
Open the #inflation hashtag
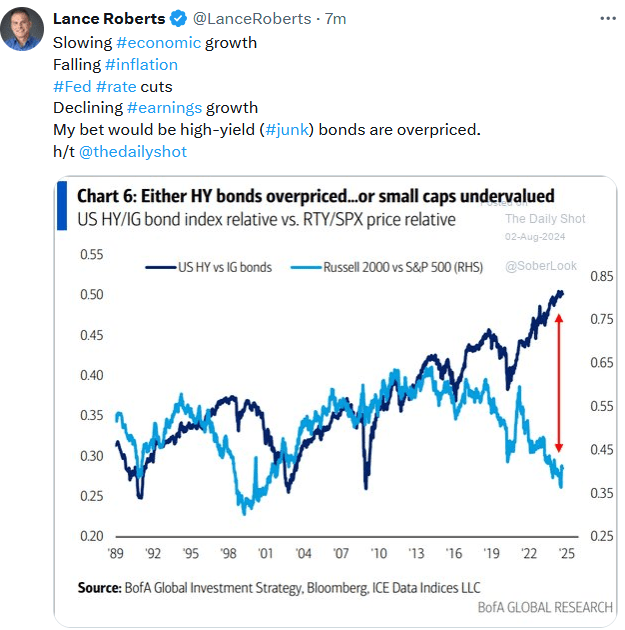coord(141,64)
